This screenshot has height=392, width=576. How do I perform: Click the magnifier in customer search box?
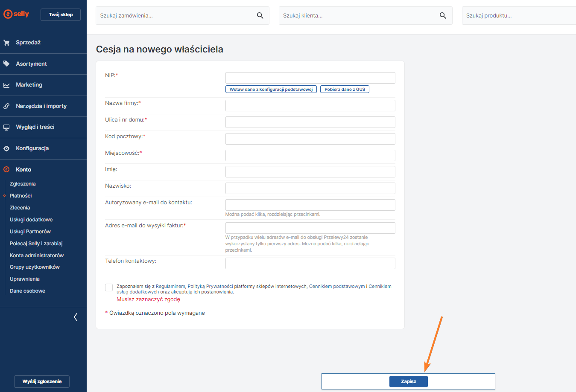click(443, 16)
